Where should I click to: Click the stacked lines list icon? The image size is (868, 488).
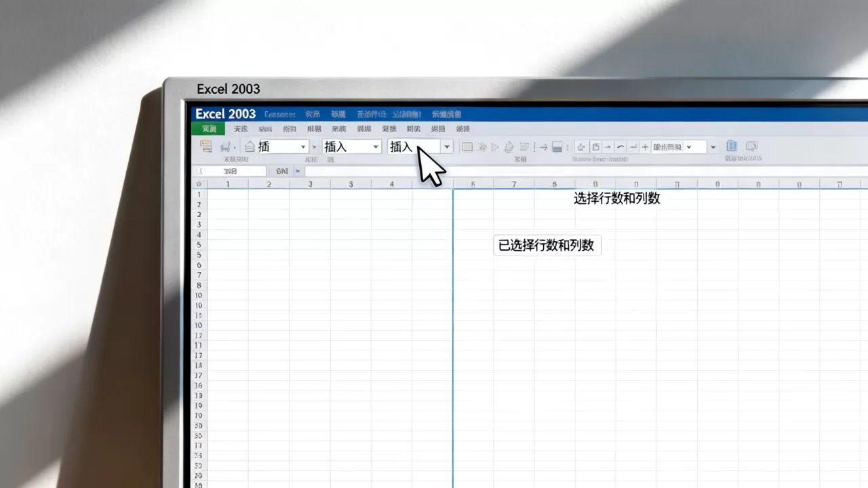524,146
